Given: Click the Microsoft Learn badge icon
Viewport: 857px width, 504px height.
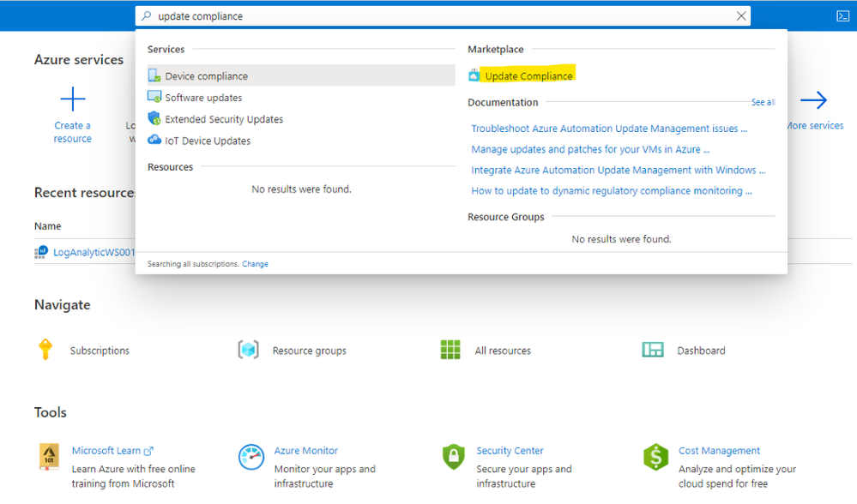Looking at the screenshot, I should [49, 457].
